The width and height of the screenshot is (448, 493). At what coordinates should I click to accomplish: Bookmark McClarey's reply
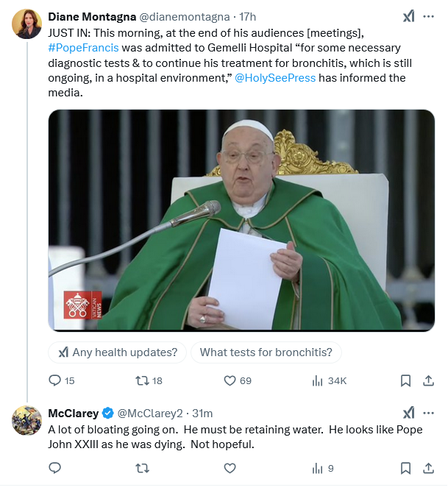[x=405, y=467]
